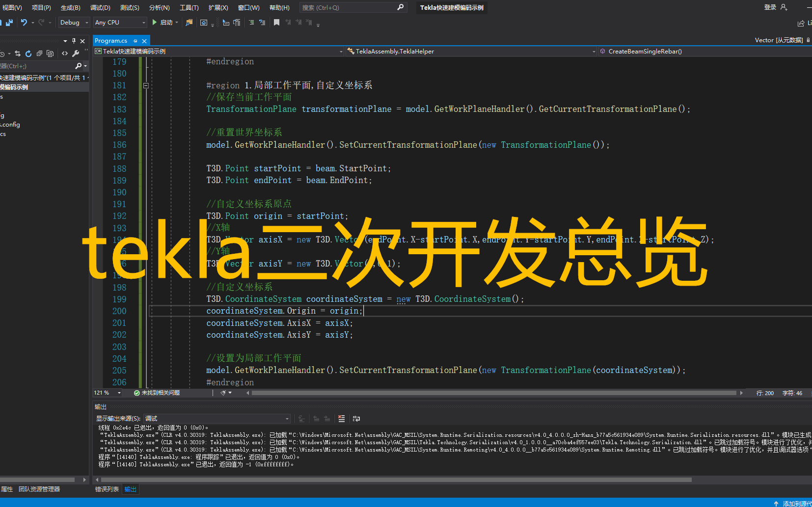Click the output next message icon
The height and width of the screenshot is (507, 812).
(327, 419)
